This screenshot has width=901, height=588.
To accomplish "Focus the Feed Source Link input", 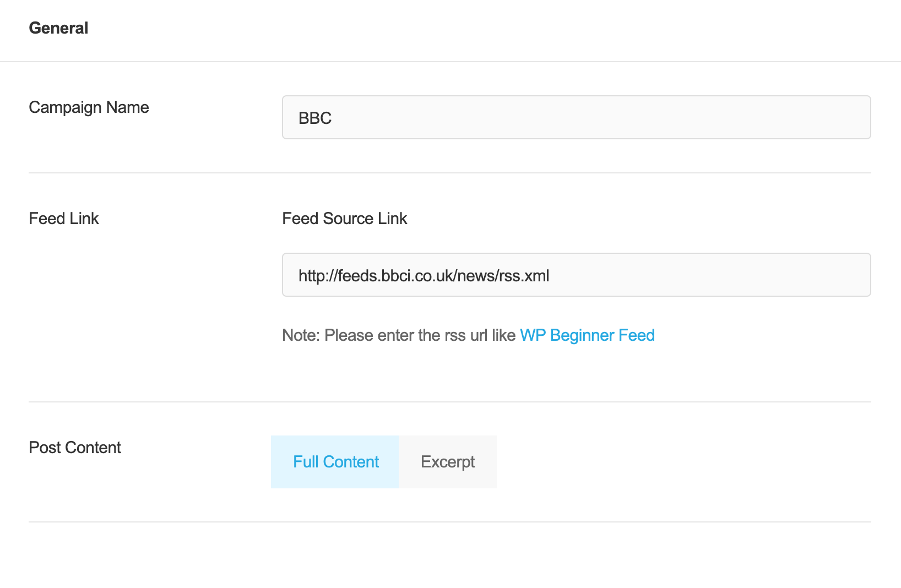I will coord(576,275).
